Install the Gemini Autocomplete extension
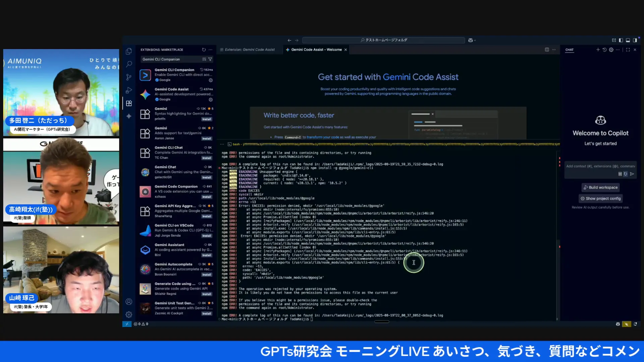This screenshot has height=362, width=644. (207, 275)
